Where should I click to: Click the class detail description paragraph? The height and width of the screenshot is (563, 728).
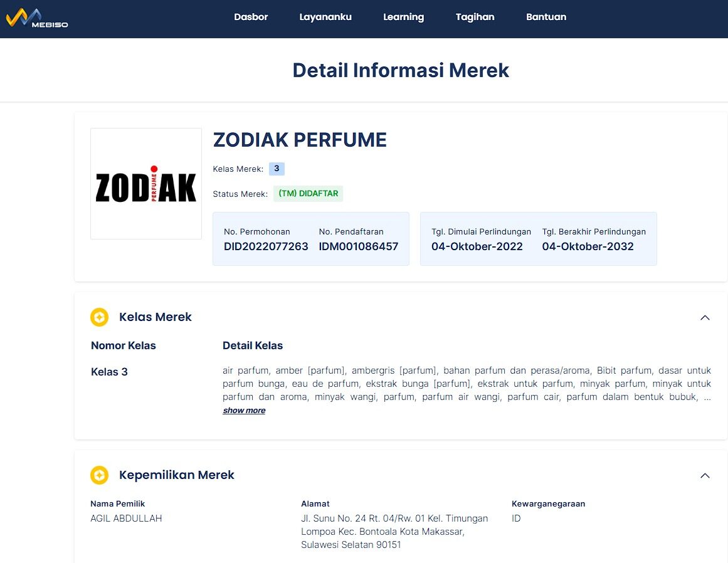coord(467,383)
